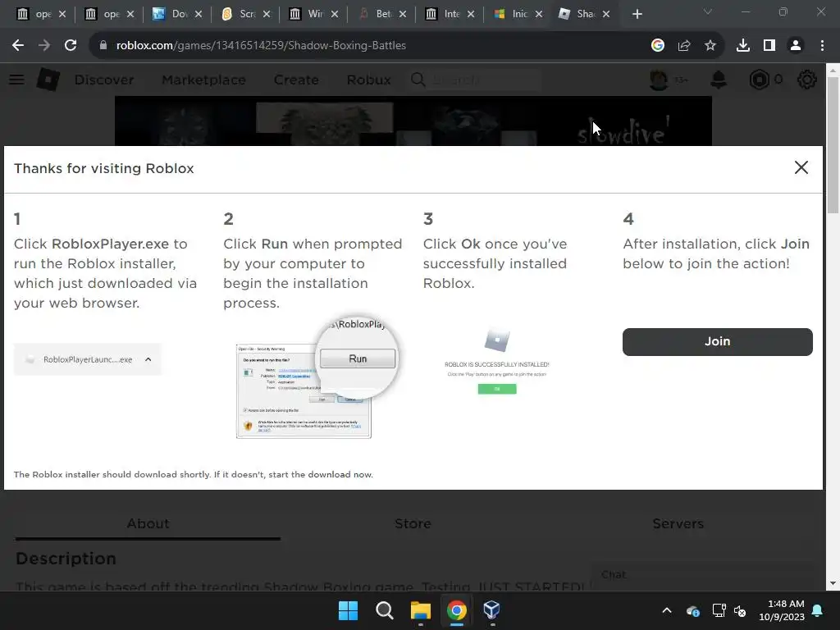Open the Windows Start menu

pos(348,610)
